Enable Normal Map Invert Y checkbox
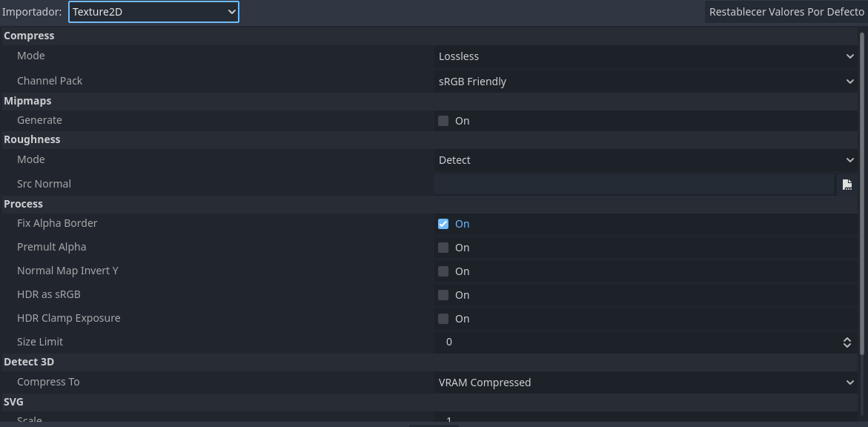The image size is (868, 427). (443, 271)
